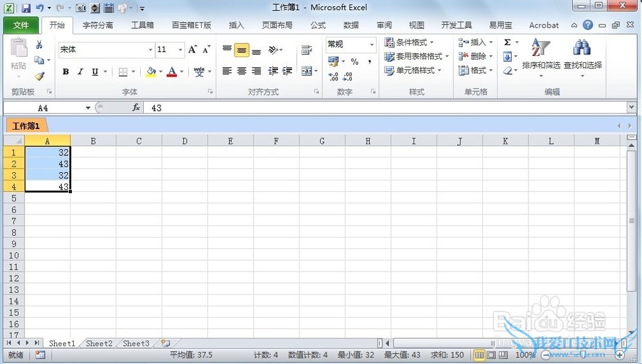The width and height of the screenshot is (642, 364).
Task: Toggle bottom vertical alignment
Action: click(x=256, y=50)
